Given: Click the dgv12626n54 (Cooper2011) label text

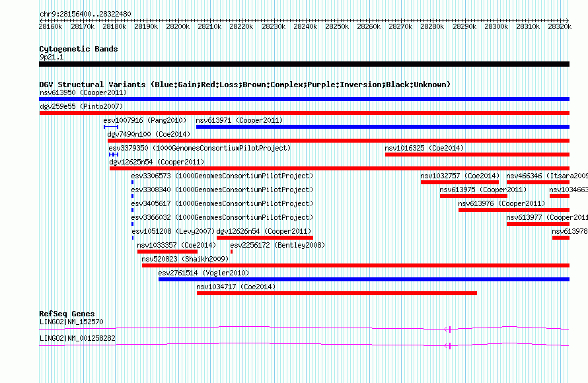Looking at the screenshot, I should [264, 231].
